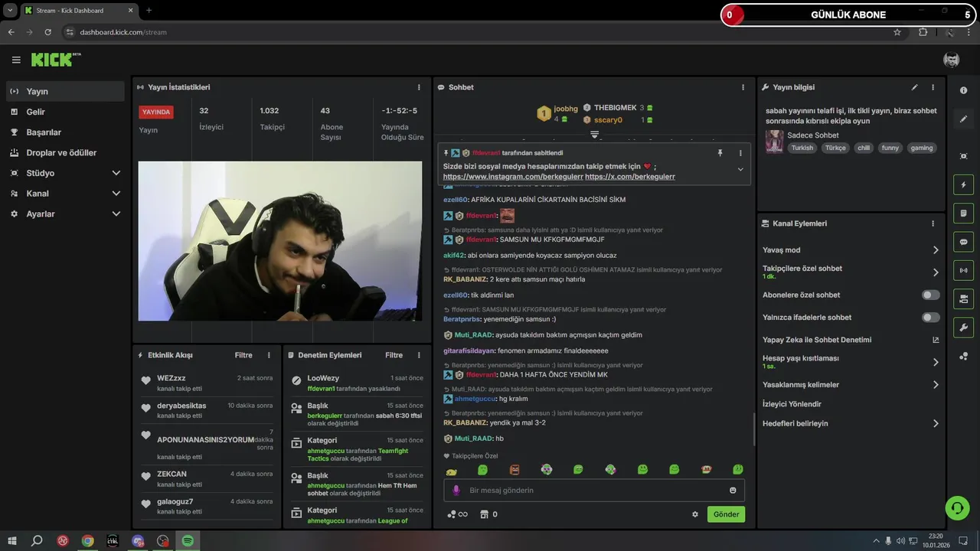Open Yapay Zeka ile Sohbet Denetimi
The width and height of the screenshot is (980, 551).
click(851, 340)
